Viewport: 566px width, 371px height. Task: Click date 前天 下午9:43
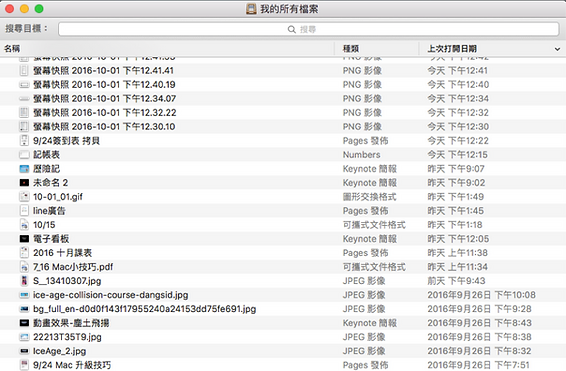click(456, 281)
